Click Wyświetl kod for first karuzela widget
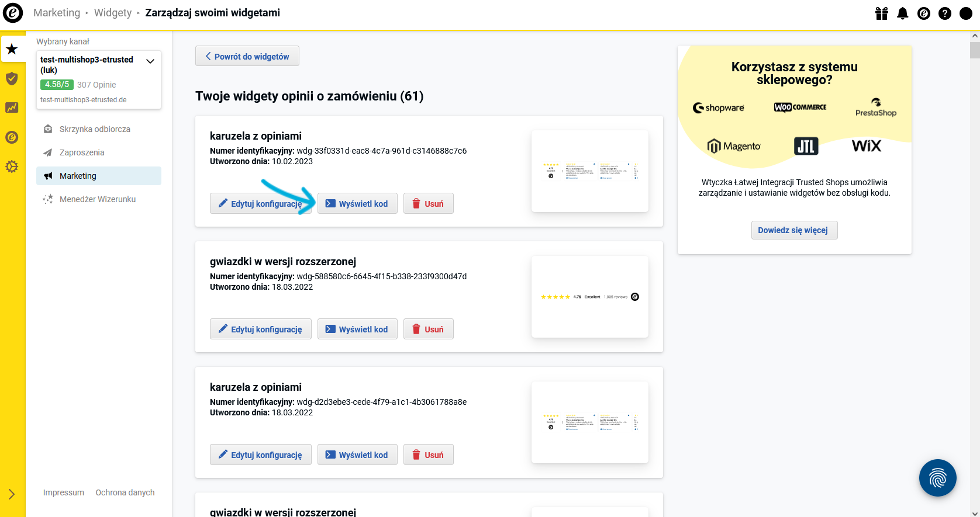Image resolution: width=980 pixels, height=517 pixels. tap(357, 203)
